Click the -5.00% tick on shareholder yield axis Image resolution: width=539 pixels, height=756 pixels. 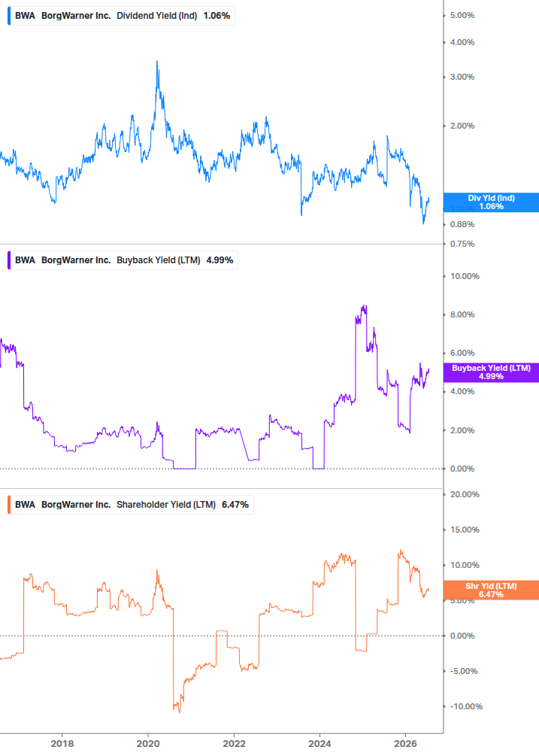(x=463, y=671)
